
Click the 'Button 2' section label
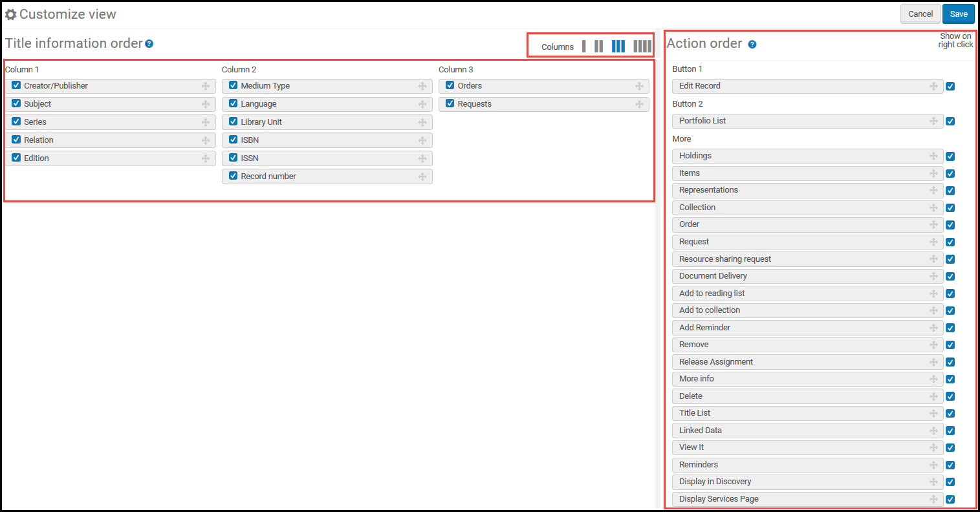tap(687, 104)
